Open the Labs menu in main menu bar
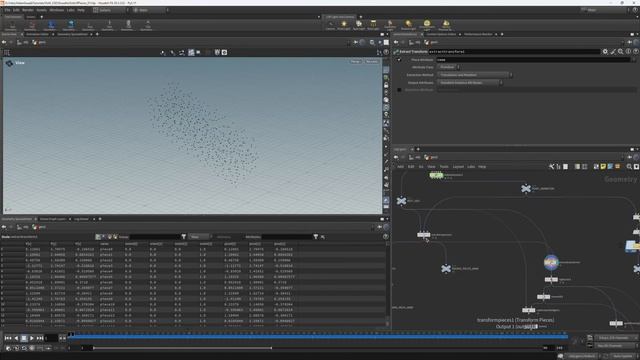 point(71,10)
